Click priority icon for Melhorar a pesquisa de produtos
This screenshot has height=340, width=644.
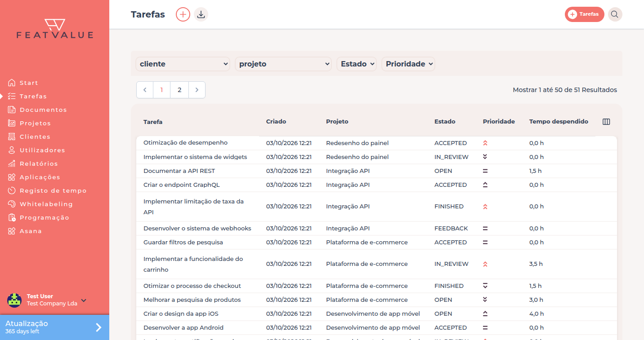point(485,300)
